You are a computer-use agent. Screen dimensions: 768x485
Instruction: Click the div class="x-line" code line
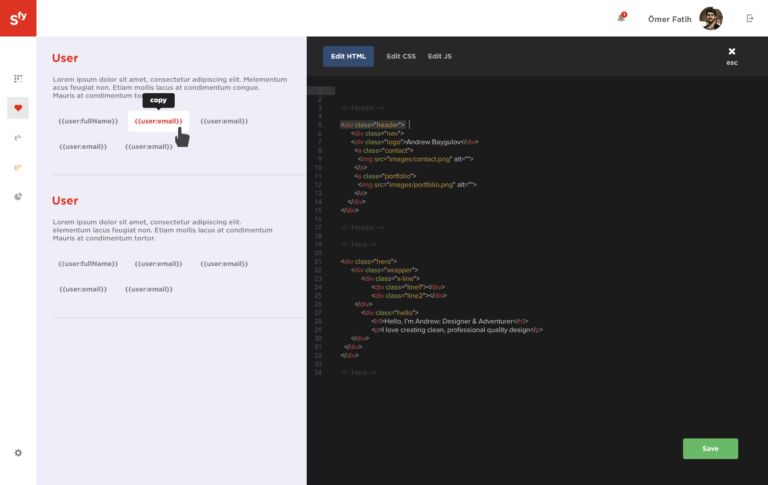click(x=390, y=278)
